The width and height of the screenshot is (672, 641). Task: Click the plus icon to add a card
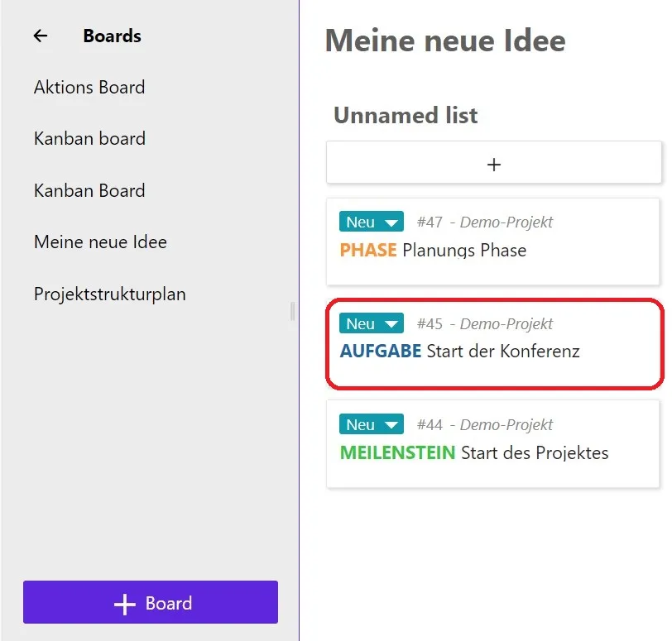[493, 163]
